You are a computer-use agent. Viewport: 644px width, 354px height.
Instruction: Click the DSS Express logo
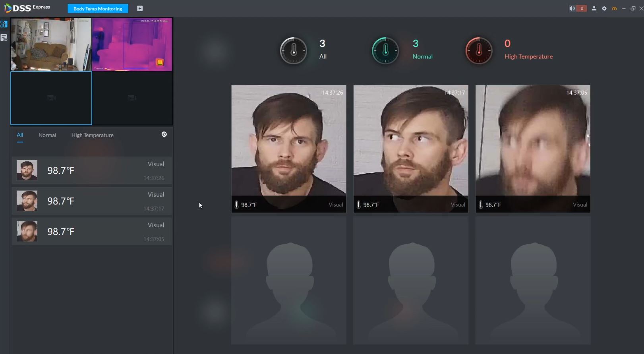(x=27, y=8)
